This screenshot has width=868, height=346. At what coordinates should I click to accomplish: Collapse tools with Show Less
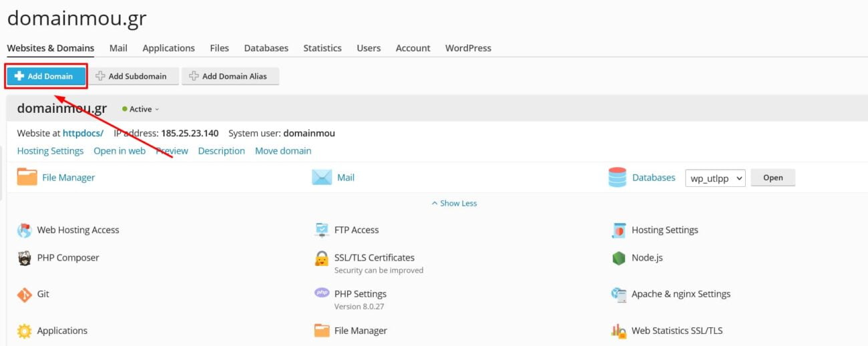click(x=454, y=203)
